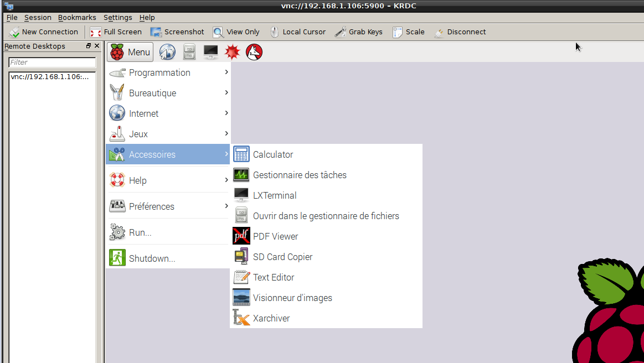Disconnect from the remote desktop
Image resolution: width=644 pixels, height=363 pixels.
tap(460, 32)
